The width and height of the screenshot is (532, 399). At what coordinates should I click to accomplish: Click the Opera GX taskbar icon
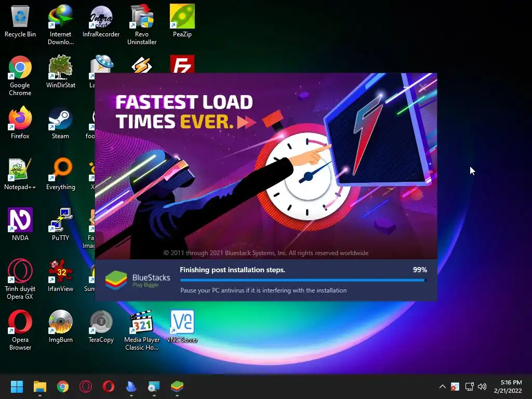tap(86, 387)
